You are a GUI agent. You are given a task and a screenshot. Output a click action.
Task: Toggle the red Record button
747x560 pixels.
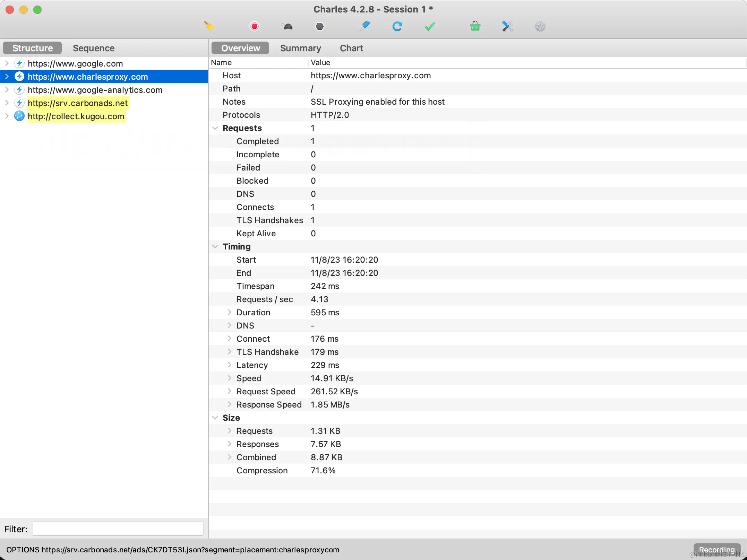pos(255,26)
